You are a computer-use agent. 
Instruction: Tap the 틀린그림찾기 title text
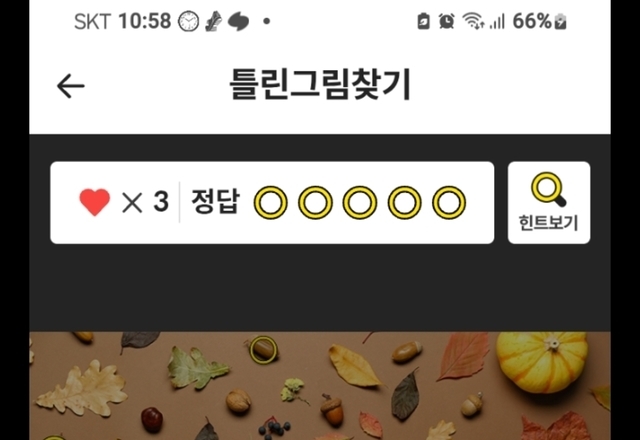tap(320, 85)
